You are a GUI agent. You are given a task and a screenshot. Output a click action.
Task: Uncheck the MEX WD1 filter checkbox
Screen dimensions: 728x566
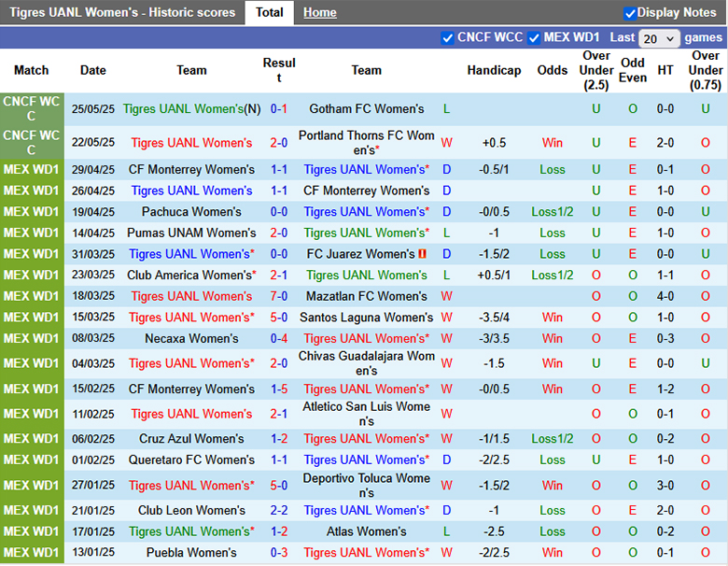click(x=534, y=38)
